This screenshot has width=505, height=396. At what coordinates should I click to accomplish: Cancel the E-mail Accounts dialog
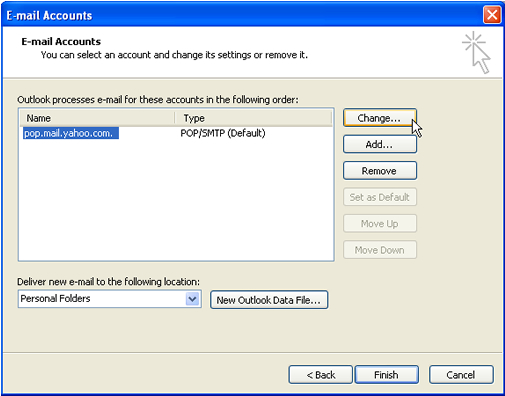point(461,375)
